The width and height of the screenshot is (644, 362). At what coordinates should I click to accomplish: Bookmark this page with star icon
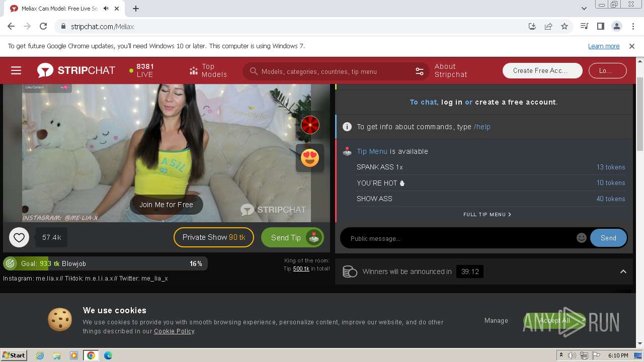point(565,26)
